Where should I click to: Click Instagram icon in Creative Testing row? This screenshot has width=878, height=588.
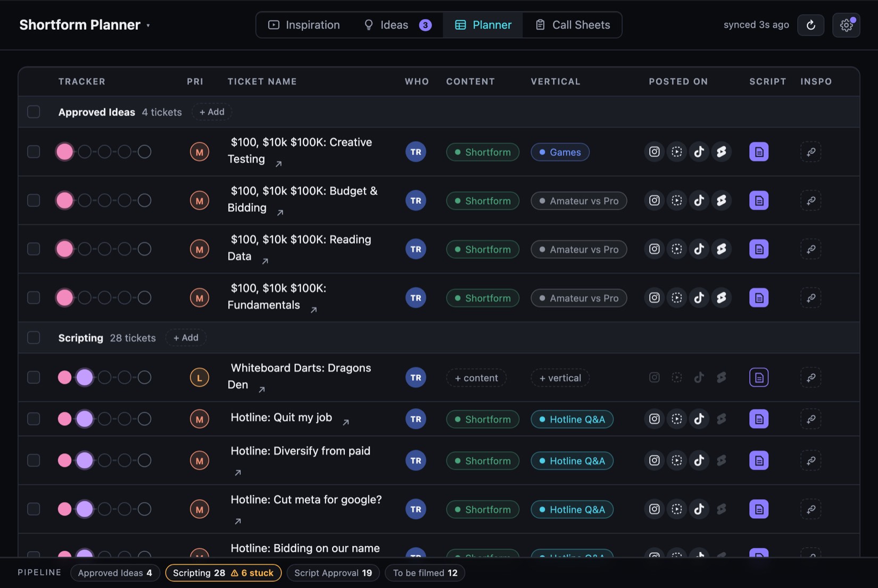click(x=654, y=152)
